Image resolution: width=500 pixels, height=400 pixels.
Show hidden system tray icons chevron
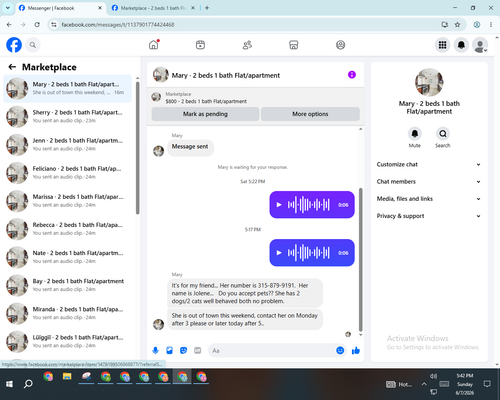(424, 384)
